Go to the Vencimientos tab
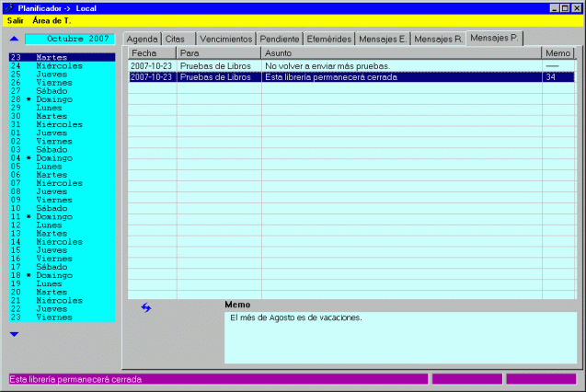 (x=226, y=40)
